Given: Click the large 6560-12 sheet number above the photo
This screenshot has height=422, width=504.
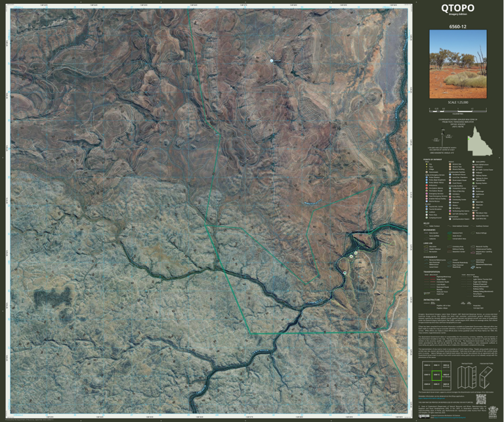Looking at the screenshot, I should pos(457,27).
